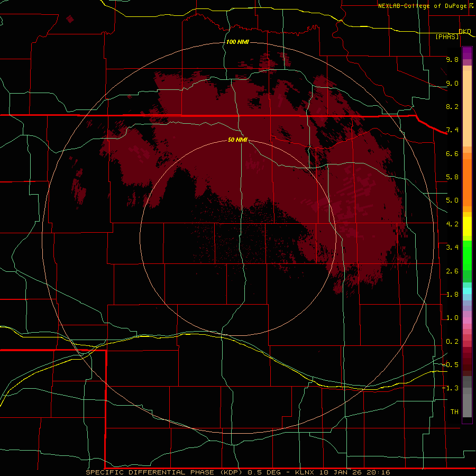476x476 pixels.
Task: Select the 3.4 value on color scale
Action: click(x=452, y=248)
